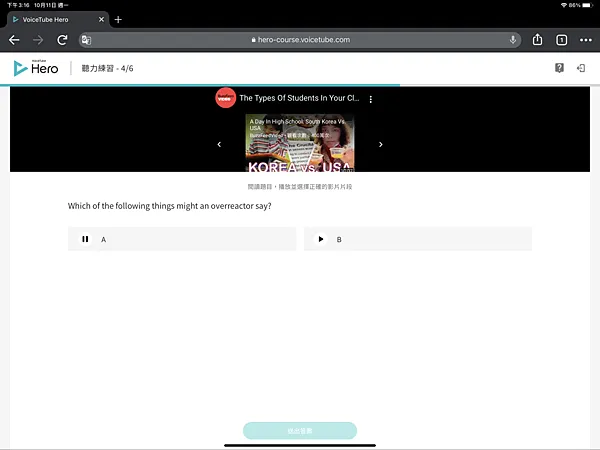Image resolution: width=600 pixels, height=450 pixels.
Task: Open a new browser tab
Action: (x=118, y=20)
